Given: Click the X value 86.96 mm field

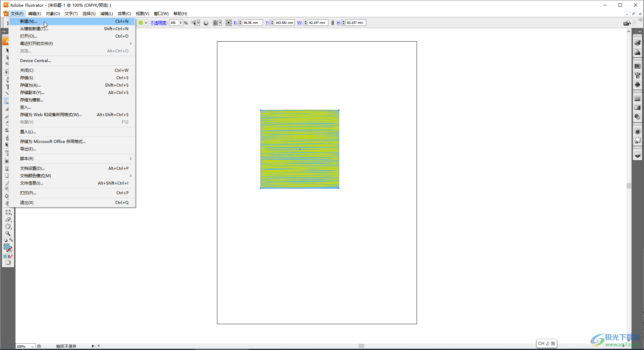Looking at the screenshot, I should pos(253,23).
